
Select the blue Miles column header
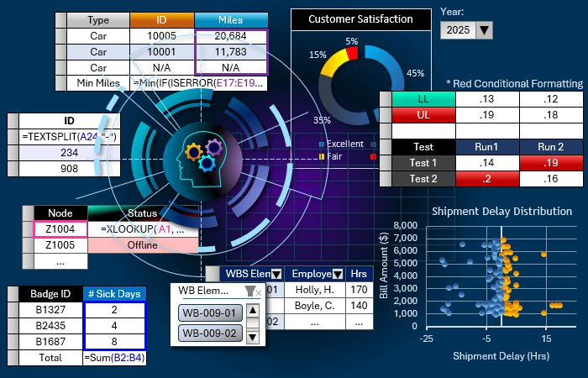point(230,20)
